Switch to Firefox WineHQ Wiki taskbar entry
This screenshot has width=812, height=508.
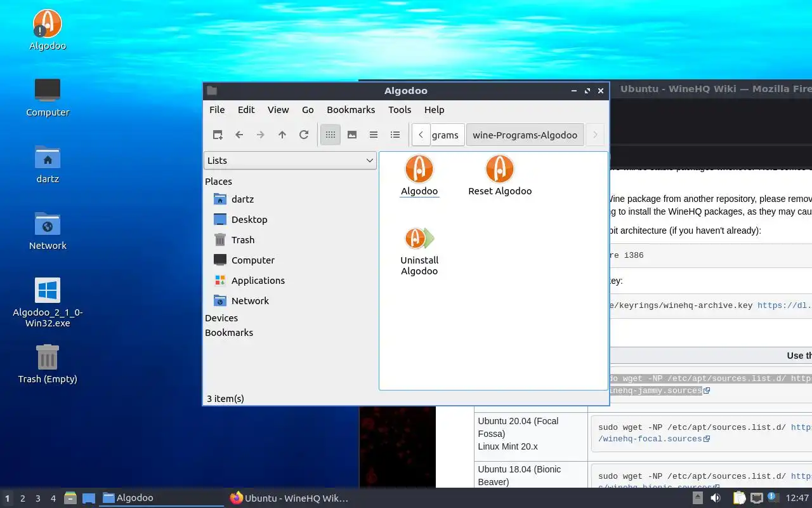click(x=289, y=498)
